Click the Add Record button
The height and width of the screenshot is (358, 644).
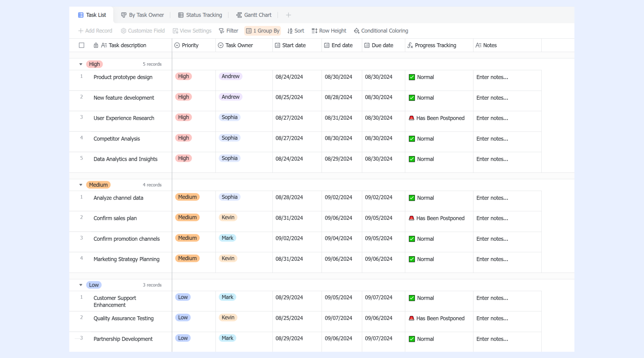pyautogui.click(x=95, y=31)
